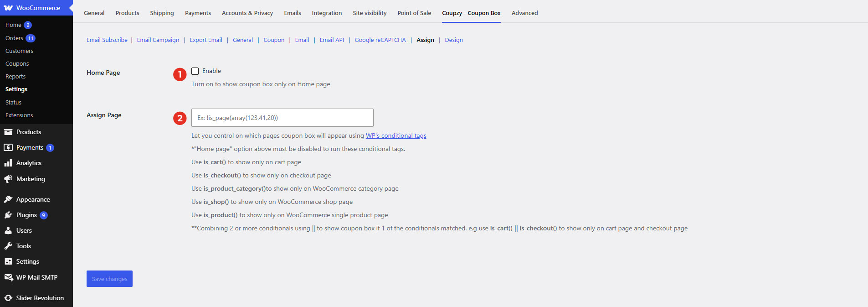Open the Advanced tab

(x=524, y=13)
